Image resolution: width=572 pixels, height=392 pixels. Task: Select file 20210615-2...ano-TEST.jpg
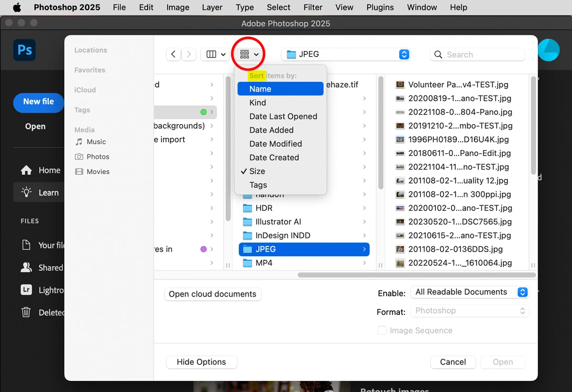[453, 236]
